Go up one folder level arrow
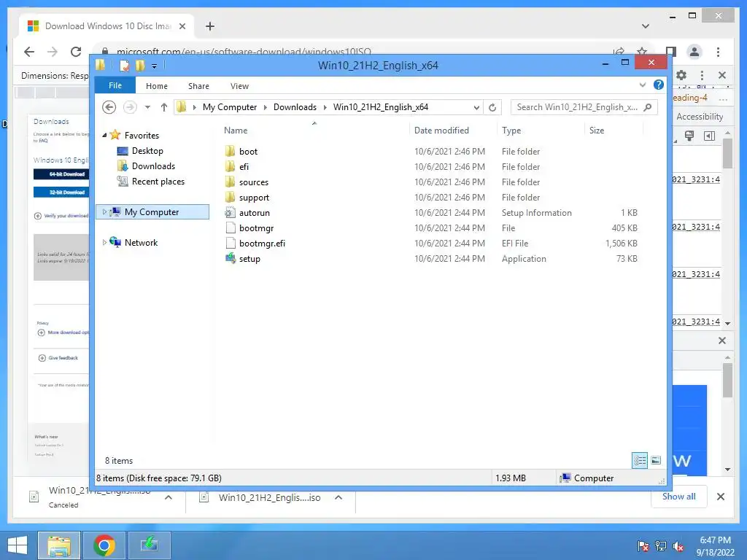Viewport: 747px width, 560px height. tap(164, 107)
